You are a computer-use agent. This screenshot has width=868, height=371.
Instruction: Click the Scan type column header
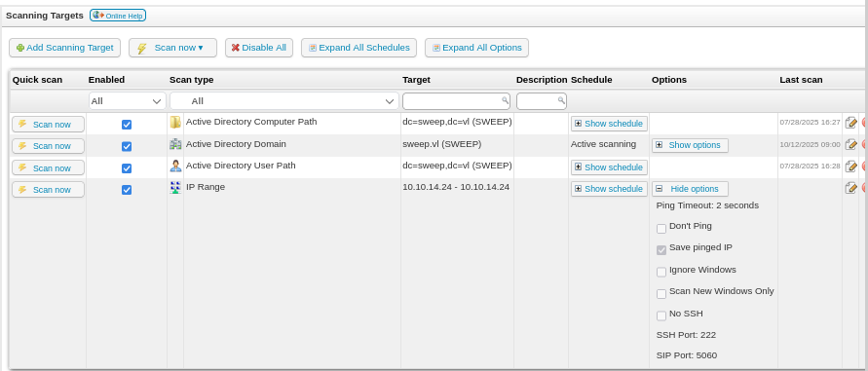point(192,80)
